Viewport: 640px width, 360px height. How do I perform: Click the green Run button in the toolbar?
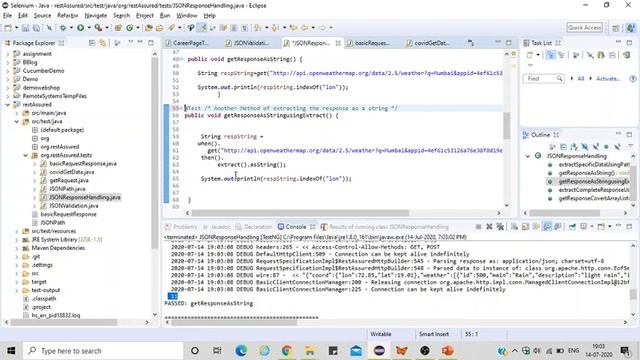(x=80, y=28)
